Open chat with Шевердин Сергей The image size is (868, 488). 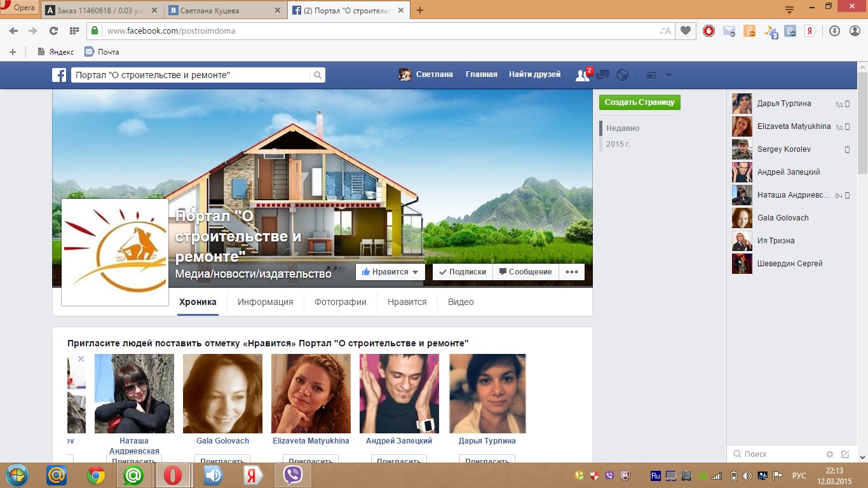click(791, 264)
